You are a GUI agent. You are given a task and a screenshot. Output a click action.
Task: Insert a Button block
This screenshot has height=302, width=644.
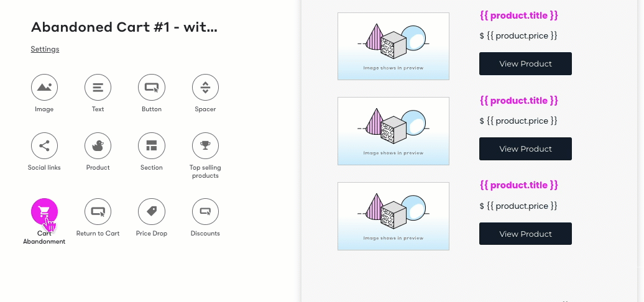(x=152, y=87)
